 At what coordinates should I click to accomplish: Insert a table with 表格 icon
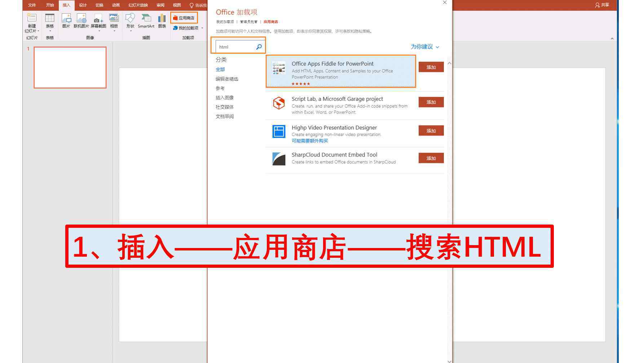50,18
